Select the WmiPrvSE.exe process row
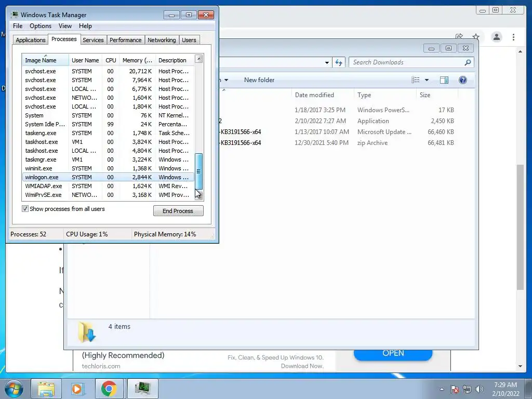Image resolution: width=532 pixels, height=399 pixels. [x=108, y=195]
